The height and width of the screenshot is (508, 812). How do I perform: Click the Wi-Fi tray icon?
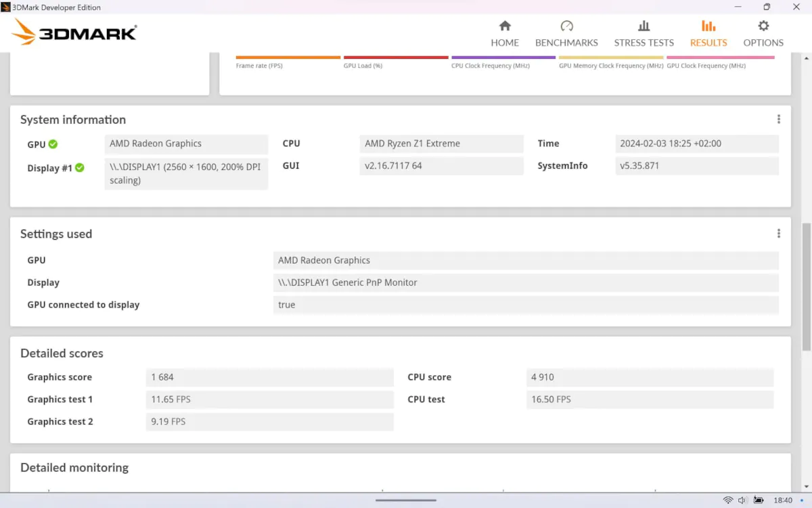(728, 501)
